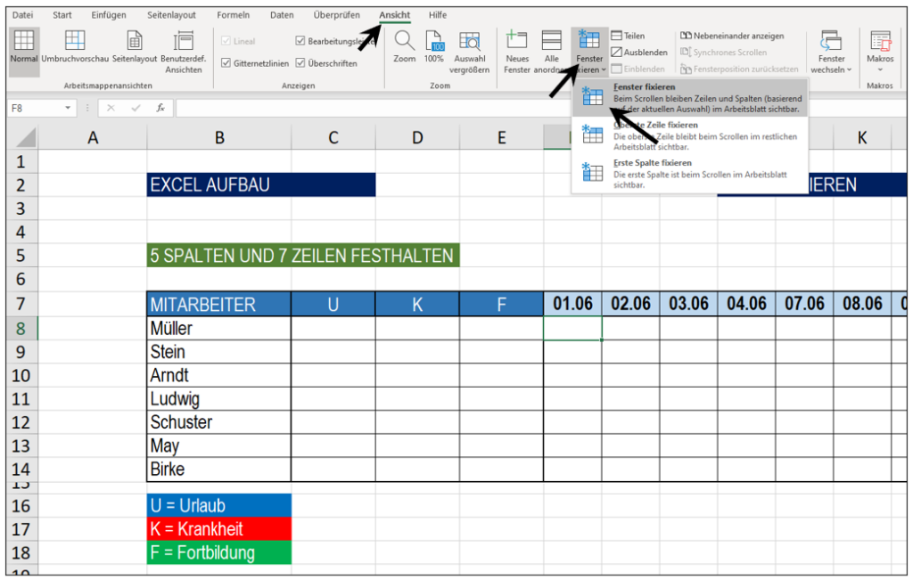Open Neues Fenster
Screen dimensions: 913x588
517,53
